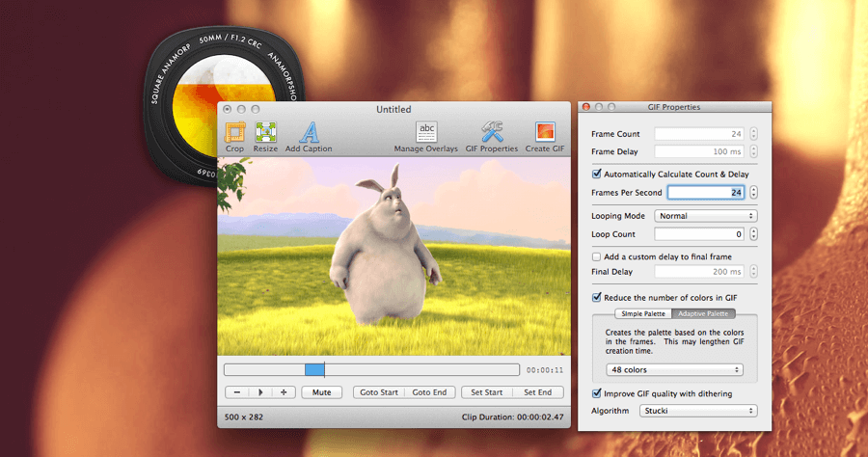Viewport: 868px width, 457px height.
Task: Mute the video audio
Action: click(x=321, y=392)
